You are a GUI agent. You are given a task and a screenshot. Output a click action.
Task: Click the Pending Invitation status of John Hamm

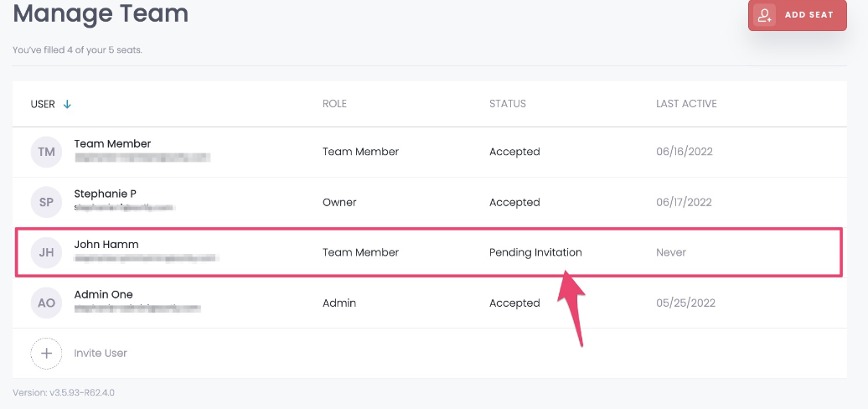(535, 252)
